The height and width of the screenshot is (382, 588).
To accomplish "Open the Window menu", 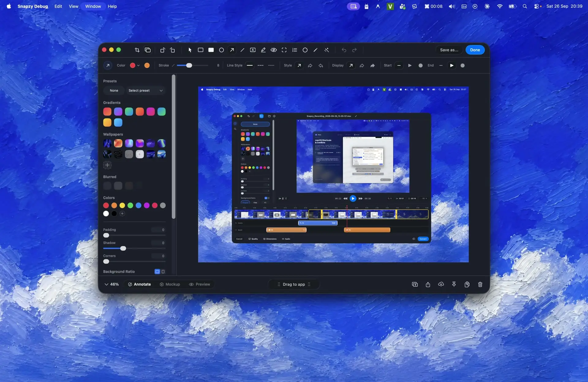I will 93,6.
